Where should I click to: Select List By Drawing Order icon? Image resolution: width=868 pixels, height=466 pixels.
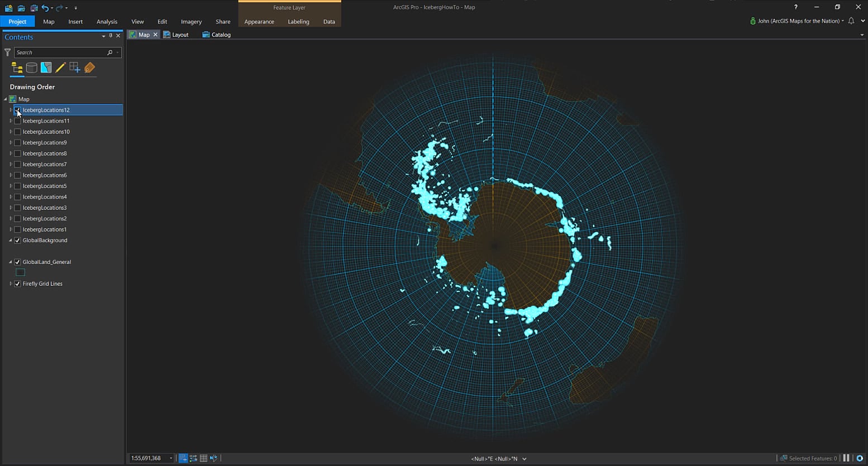17,68
